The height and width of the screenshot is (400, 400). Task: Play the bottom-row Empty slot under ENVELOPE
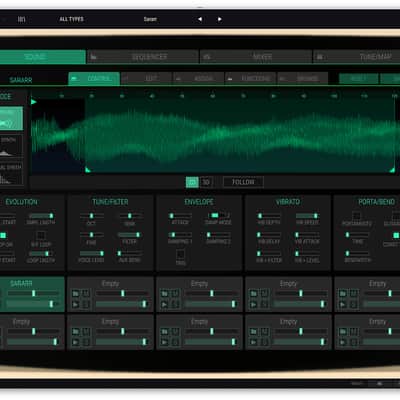coord(165,342)
